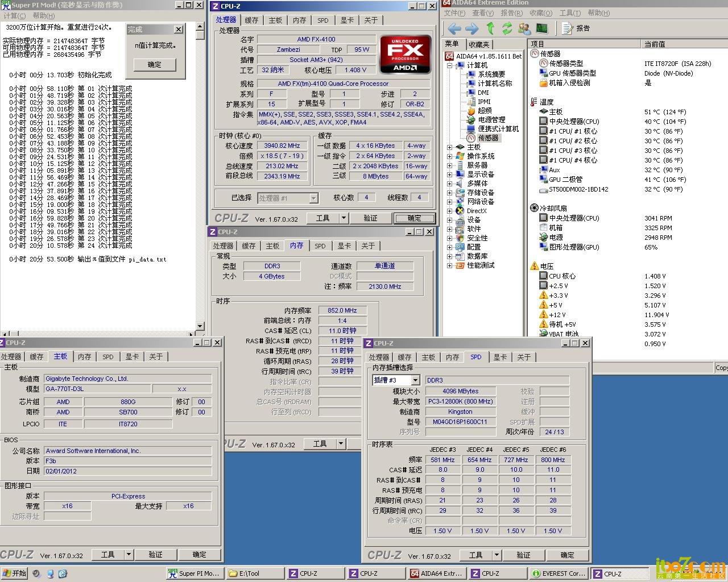
Task: Click 确定 in the Super PI 完成 dialog
Action: [154, 65]
